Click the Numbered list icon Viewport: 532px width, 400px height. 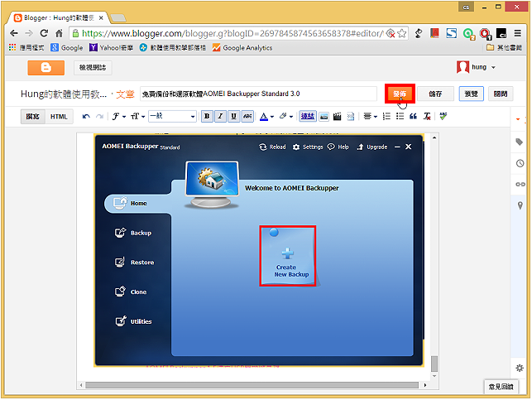click(x=386, y=117)
